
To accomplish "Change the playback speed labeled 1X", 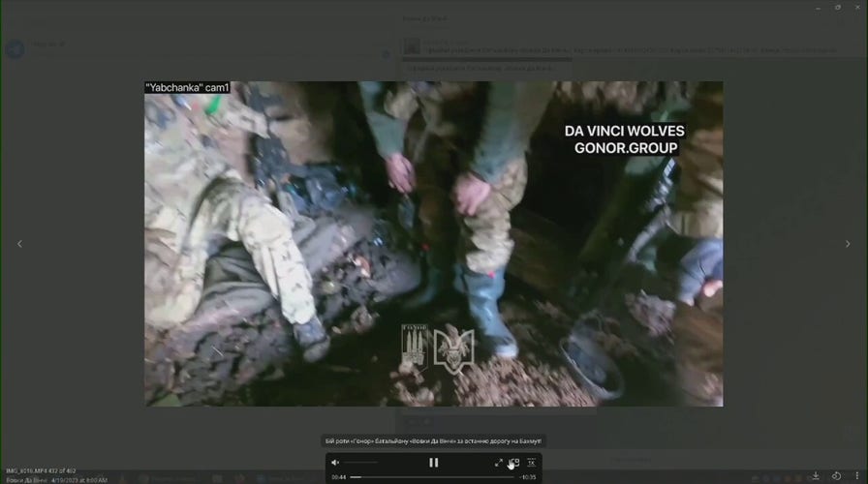I will 531,463.
